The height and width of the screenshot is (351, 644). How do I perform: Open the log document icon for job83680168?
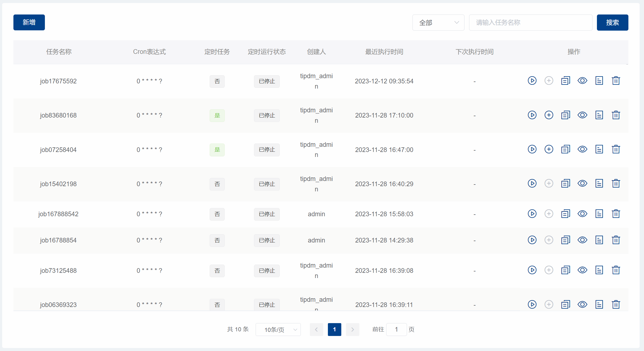599,115
